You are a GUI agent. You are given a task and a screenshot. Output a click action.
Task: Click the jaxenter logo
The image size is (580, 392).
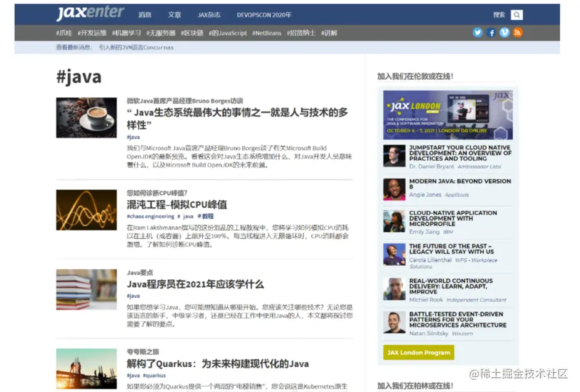coord(90,13)
